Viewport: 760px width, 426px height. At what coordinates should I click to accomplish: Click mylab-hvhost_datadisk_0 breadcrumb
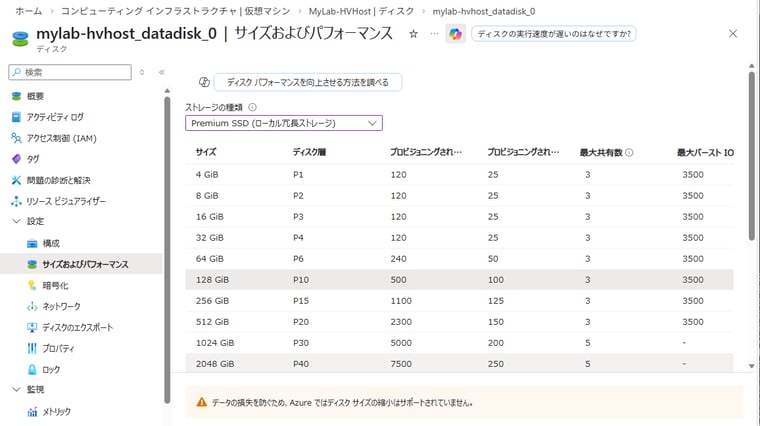pos(484,11)
